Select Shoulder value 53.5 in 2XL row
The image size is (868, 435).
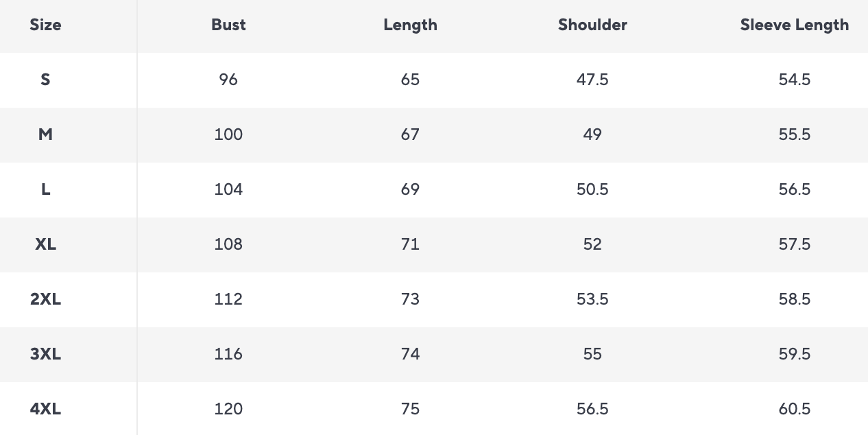pos(592,299)
